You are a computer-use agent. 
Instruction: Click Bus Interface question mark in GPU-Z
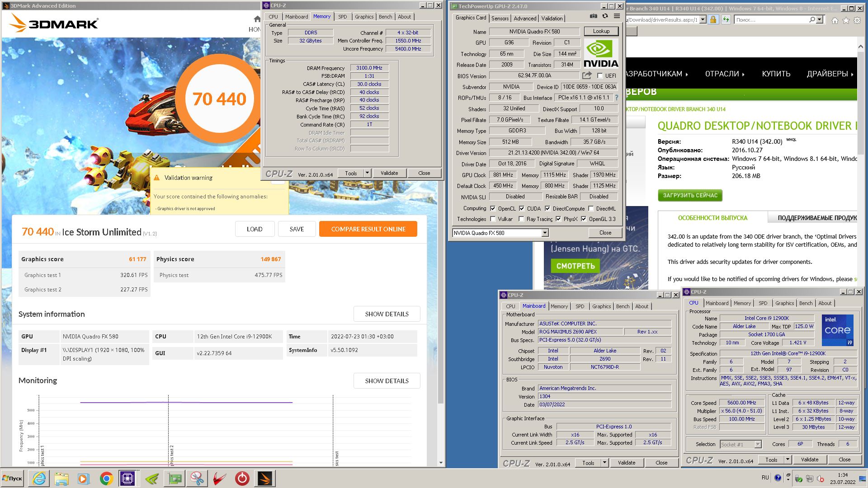click(616, 98)
